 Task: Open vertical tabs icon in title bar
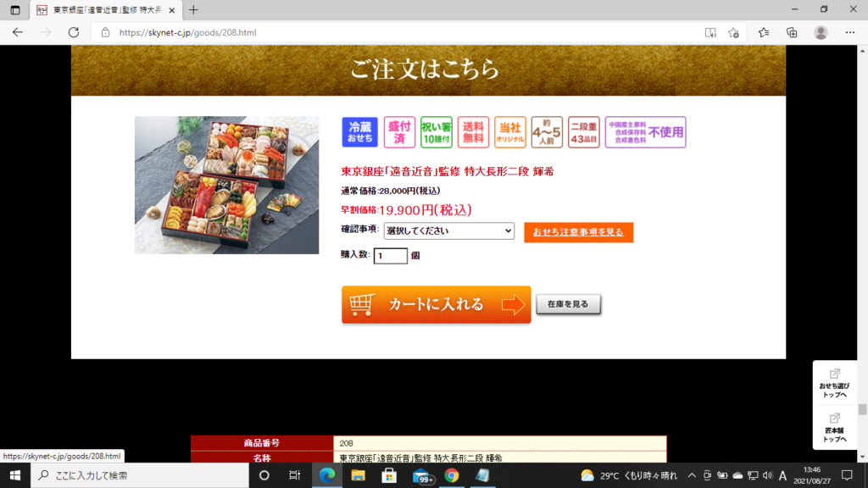[15, 10]
